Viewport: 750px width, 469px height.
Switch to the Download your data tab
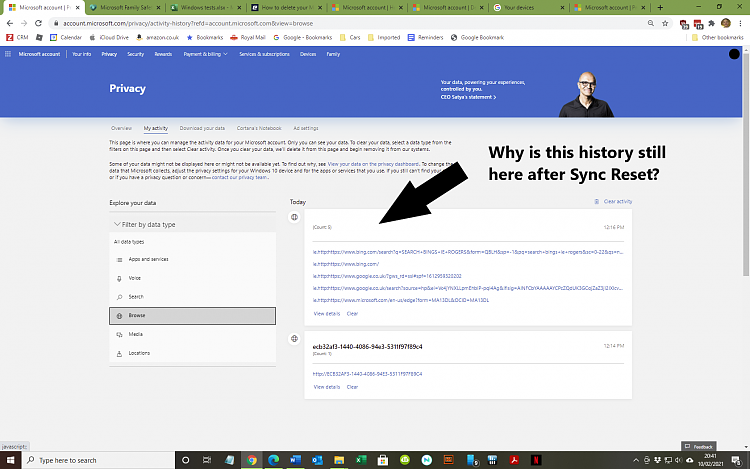coord(202,128)
